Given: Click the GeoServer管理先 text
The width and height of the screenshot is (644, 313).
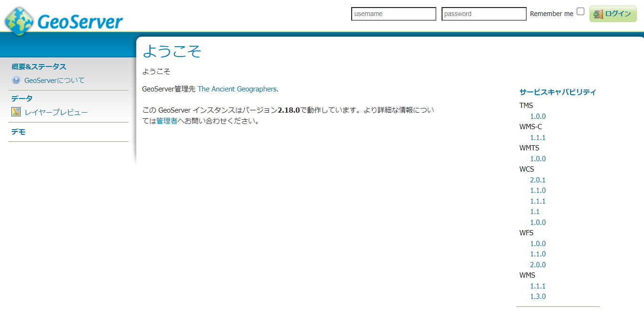Looking at the screenshot, I should pyautogui.click(x=169, y=89).
